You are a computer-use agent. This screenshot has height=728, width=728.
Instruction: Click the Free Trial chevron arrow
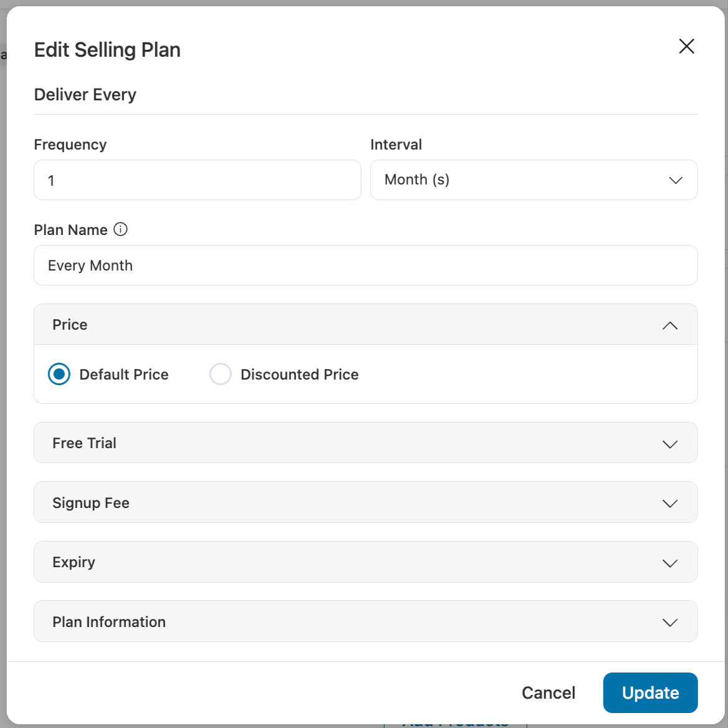[x=670, y=444]
